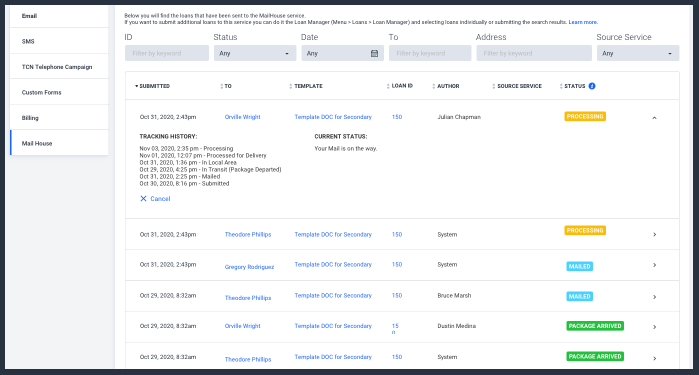Open Orville Wright link in Dustin Medina row
This screenshot has width=699, height=375.
click(x=243, y=326)
